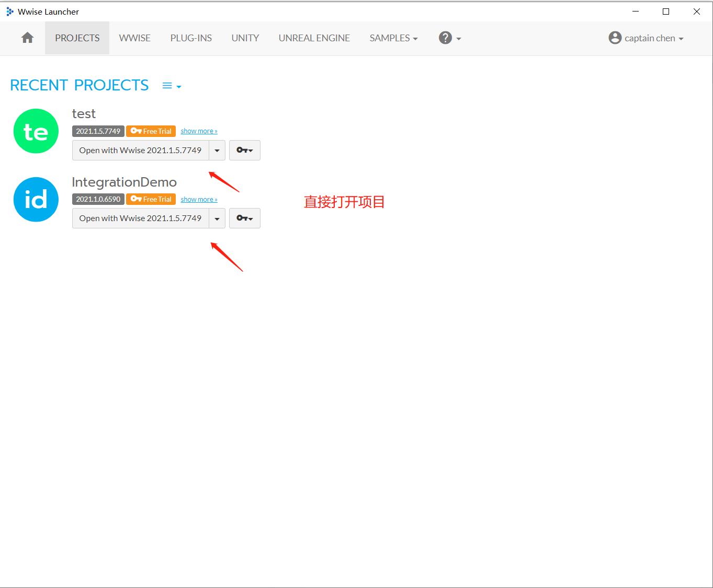Minimize the Wwise Launcher window
This screenshot has height=588, width=713.
coord(636,11)
